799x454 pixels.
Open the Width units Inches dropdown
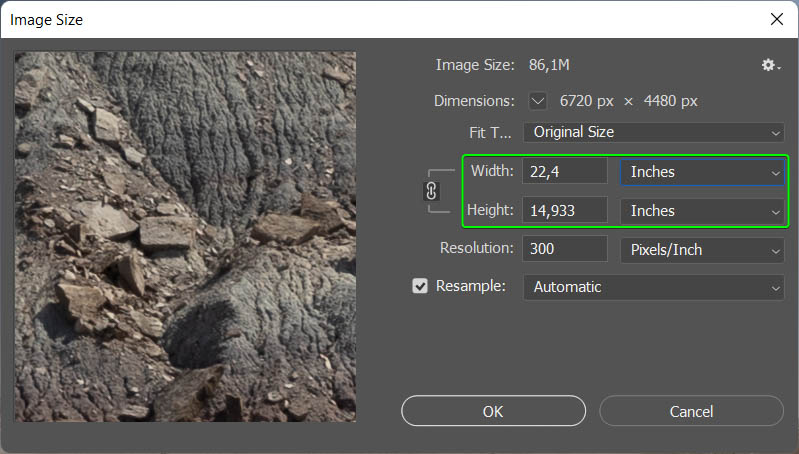(x=703, y=172)
